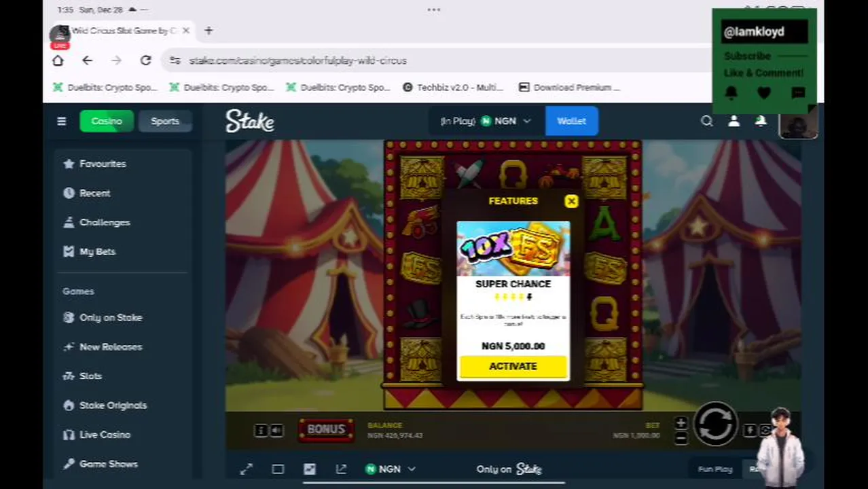This screenshot has height=489, width=868.
Task: Increase bet with the plus button
Action: coord(681,423)
